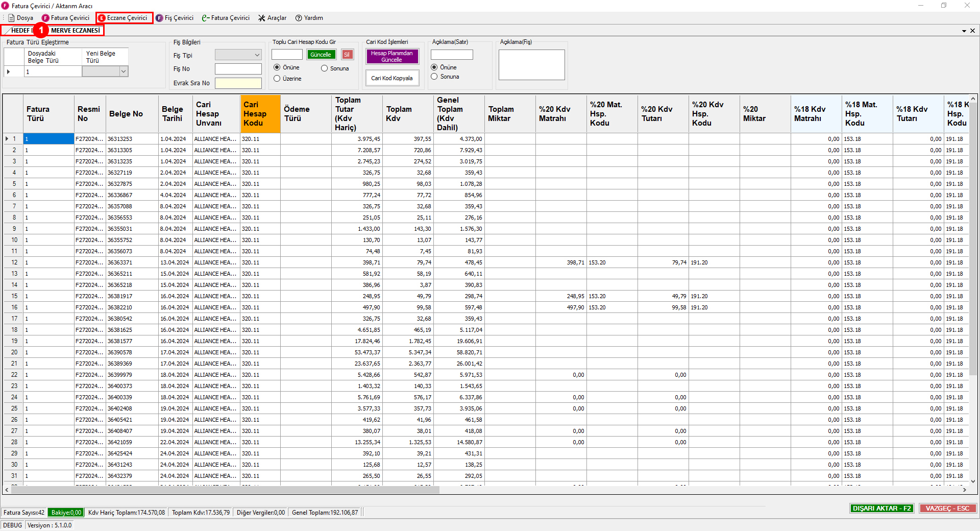
Task: Click Versiyon : 5.1.0.0 label
Action: (50, 525)
